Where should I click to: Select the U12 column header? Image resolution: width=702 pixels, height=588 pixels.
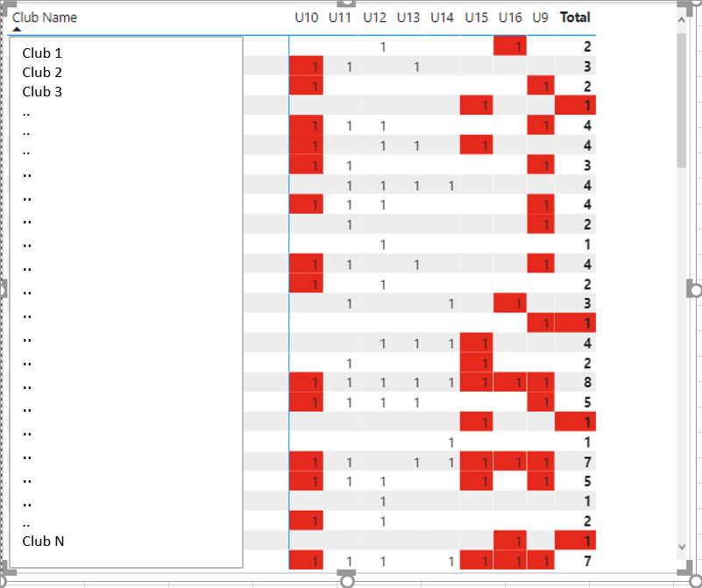pos(374,18)
